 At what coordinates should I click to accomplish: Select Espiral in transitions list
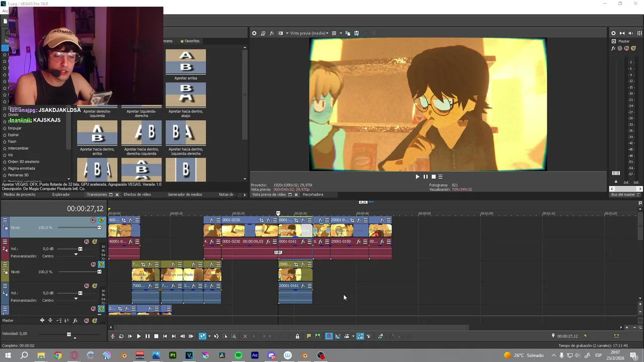pos(13,135)
